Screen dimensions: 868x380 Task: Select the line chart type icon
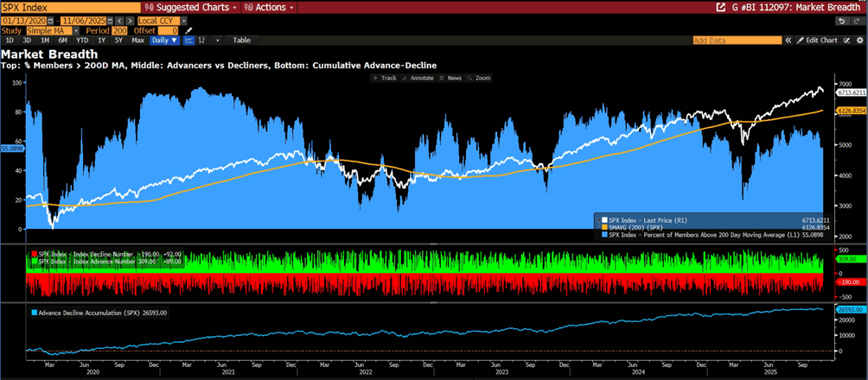click(x=188, y=41)
